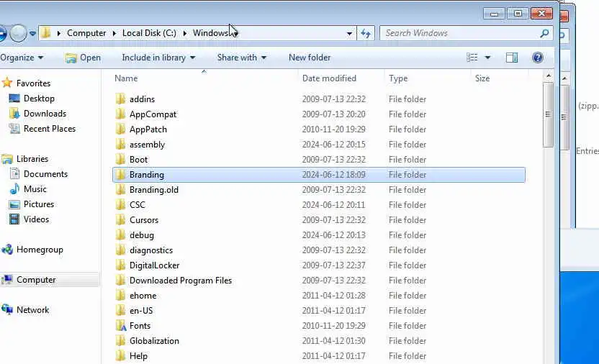Sort by Size column header

[x=482, y=78]
